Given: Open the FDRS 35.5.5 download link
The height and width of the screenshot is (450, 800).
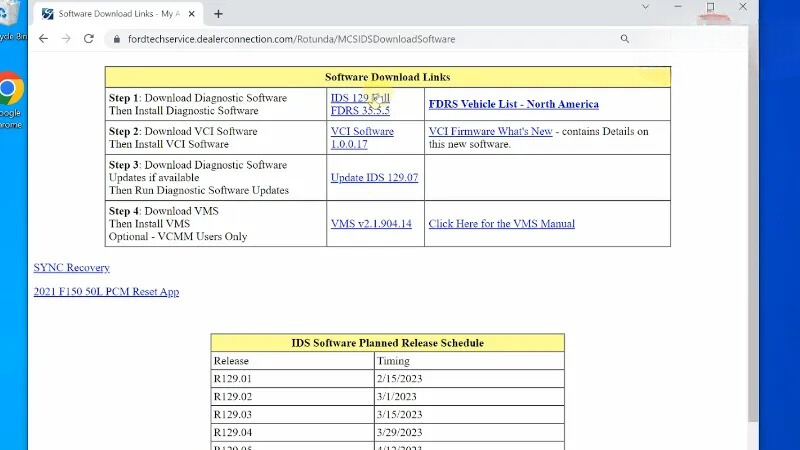Looking at the screenshot, I should pos(360,110).
